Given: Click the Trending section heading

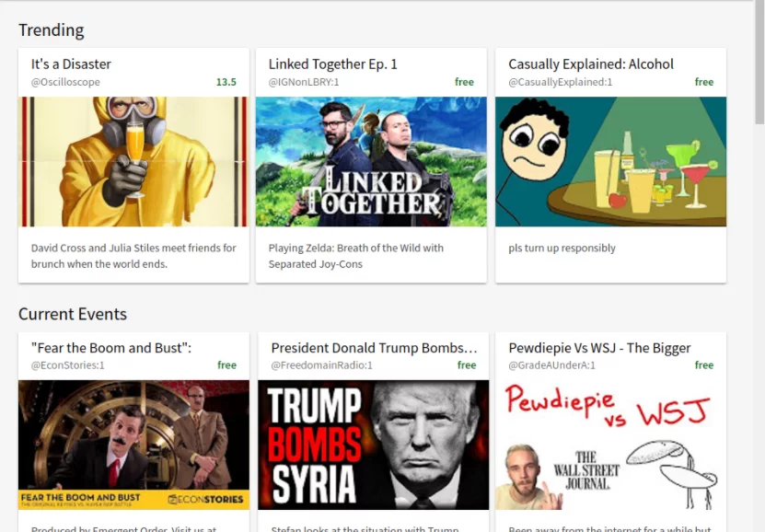Looking at the screenshot, I should coord(52,30).
